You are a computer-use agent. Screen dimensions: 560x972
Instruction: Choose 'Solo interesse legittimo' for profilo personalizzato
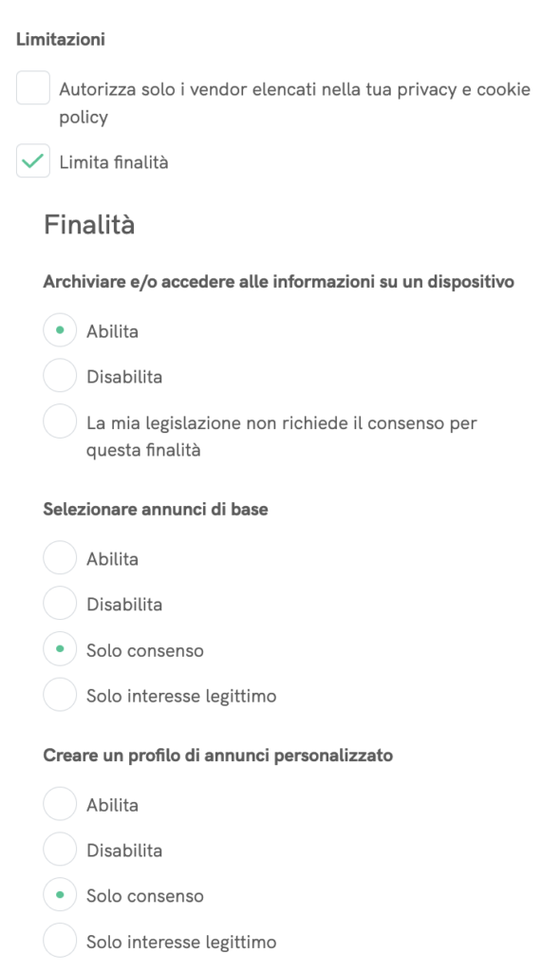[x=59, y=941]
